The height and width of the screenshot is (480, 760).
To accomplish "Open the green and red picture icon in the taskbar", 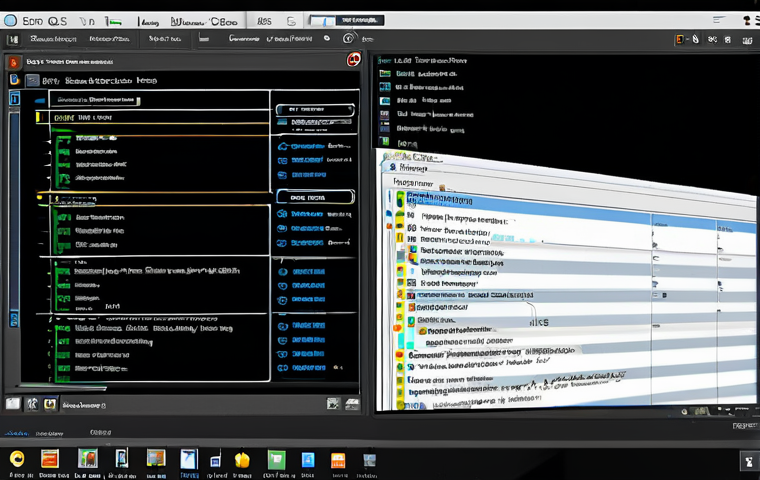I will [x=88, y=458].
